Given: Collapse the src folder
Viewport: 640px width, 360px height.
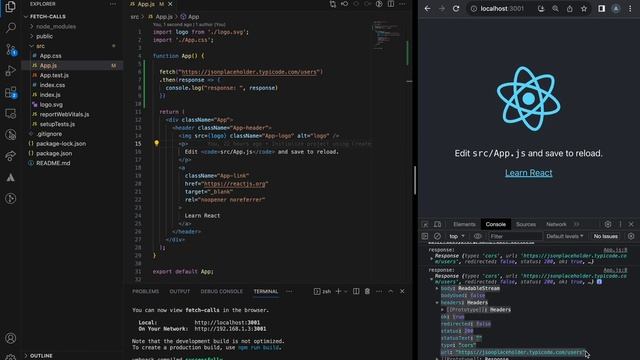Looking at the screenshot, I should coord(31,46).
